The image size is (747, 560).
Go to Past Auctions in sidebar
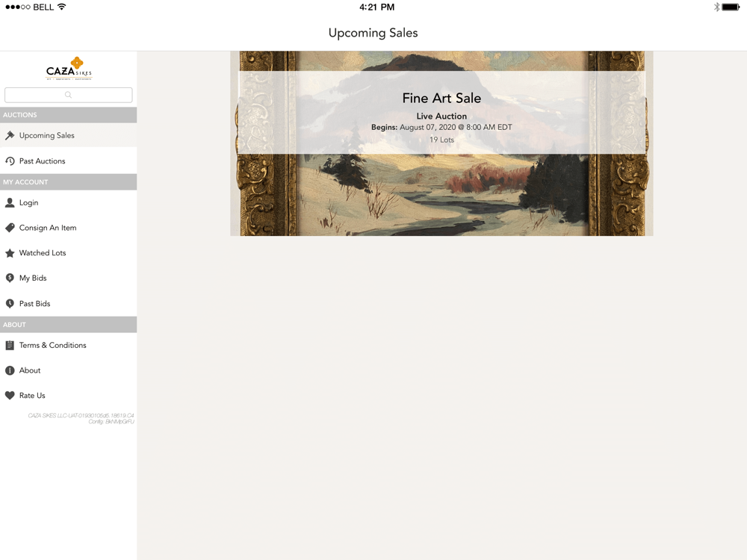click(x=68, y=161)
